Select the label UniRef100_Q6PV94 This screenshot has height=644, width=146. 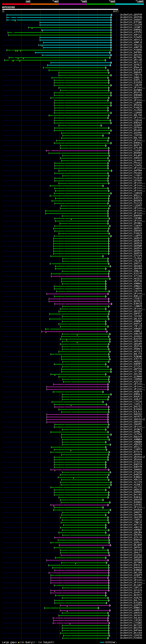point(131,369)
